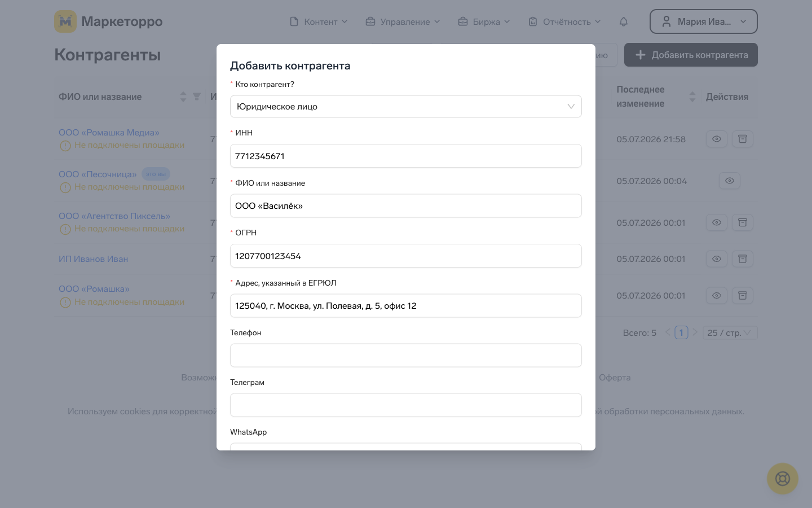Expand the Отчётность menu

coord(564,21)
